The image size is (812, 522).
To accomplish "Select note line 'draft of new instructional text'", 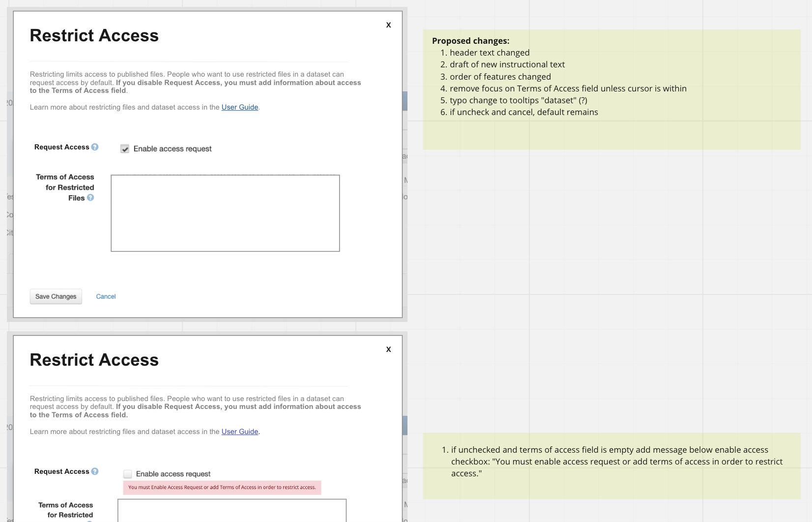I will click(507, 64).
